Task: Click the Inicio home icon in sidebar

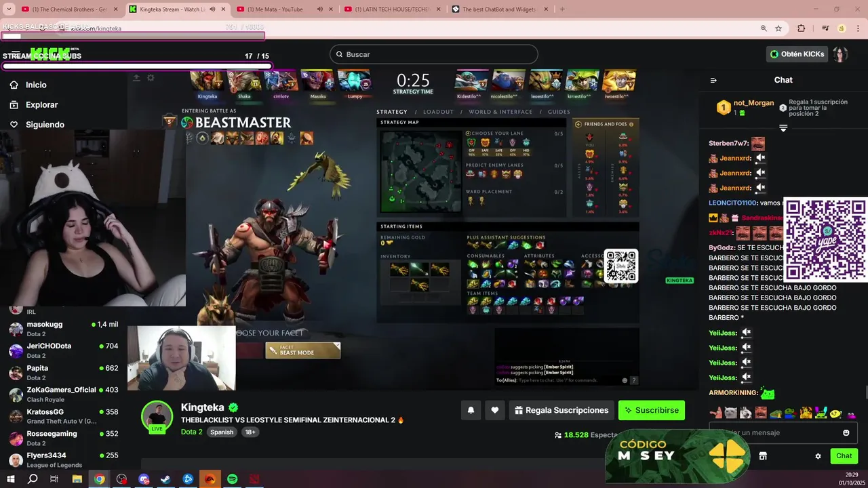Action: pos(14,85)
